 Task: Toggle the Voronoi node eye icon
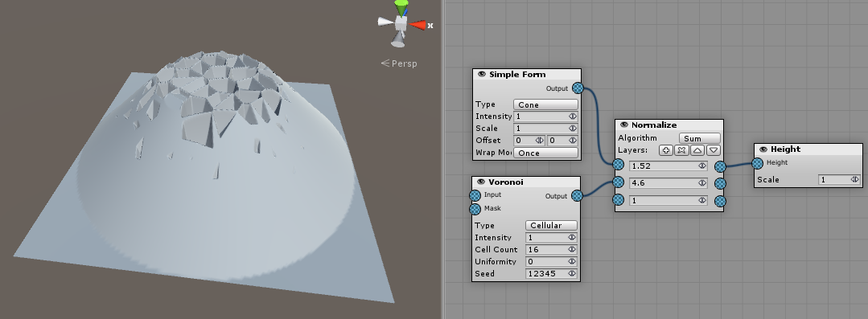pyautogui.click(x=481, y=182)
